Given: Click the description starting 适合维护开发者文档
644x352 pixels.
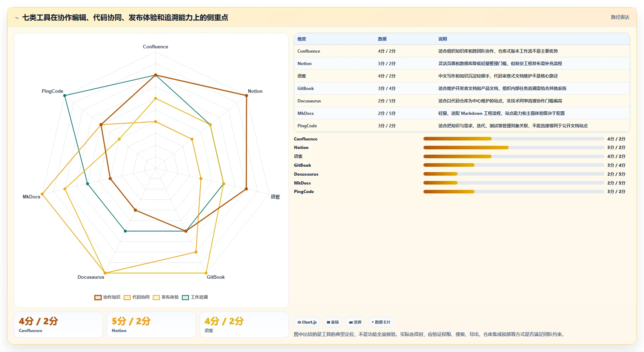Looking at the screenshot, I should point(502,89).
